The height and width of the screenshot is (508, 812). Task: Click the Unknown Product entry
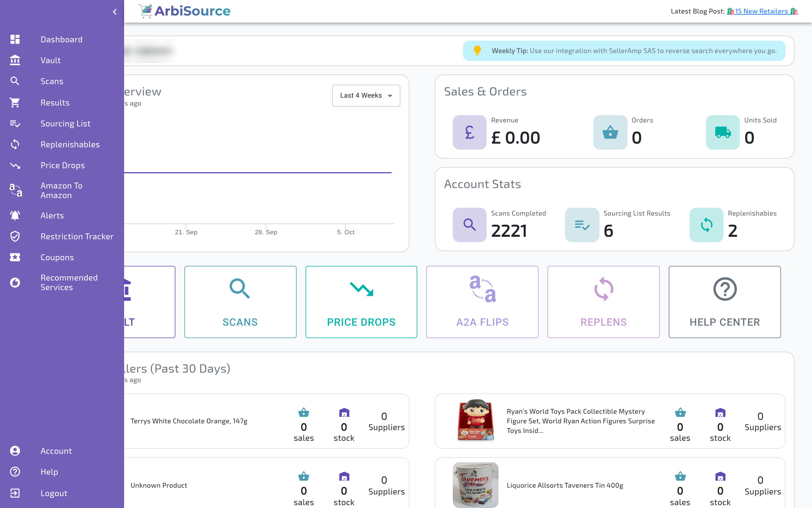point(159,485)
